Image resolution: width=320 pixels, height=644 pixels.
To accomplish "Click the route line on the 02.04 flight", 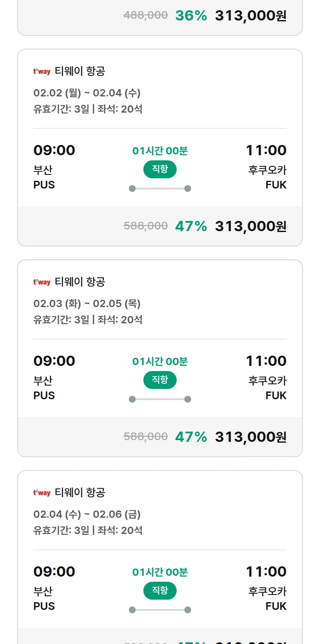I will (x=160, y=610).
